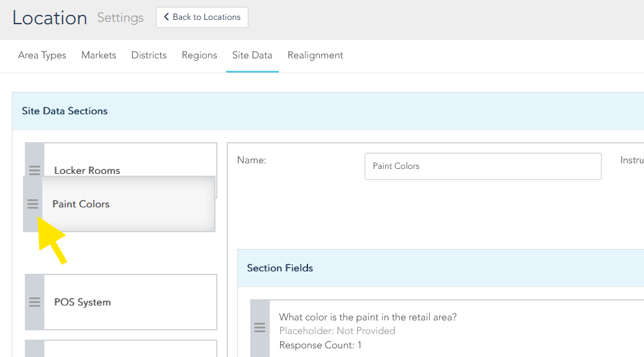Click the Settings subtitle next to Location
644x357 pixels.
pos(120,18)
